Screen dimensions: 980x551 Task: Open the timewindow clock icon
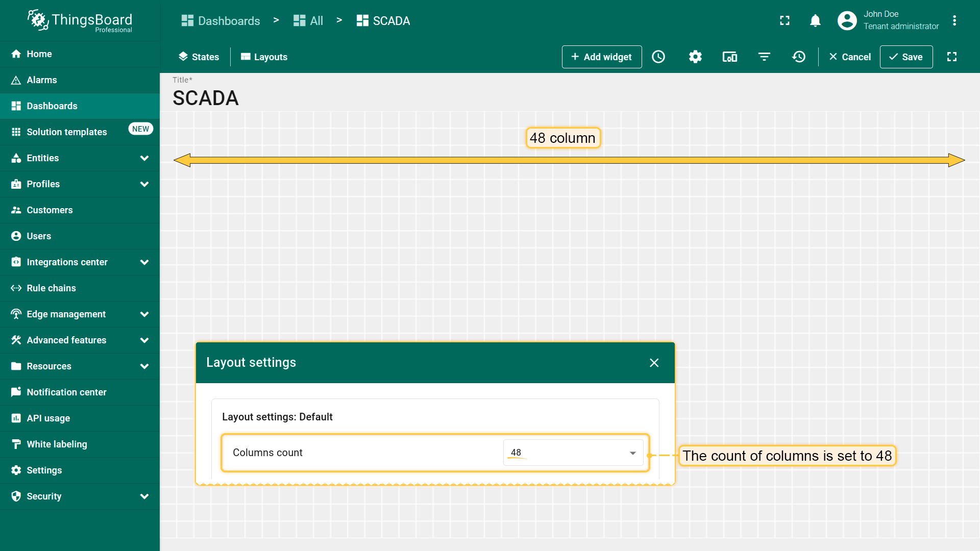[x=658, y=57]
